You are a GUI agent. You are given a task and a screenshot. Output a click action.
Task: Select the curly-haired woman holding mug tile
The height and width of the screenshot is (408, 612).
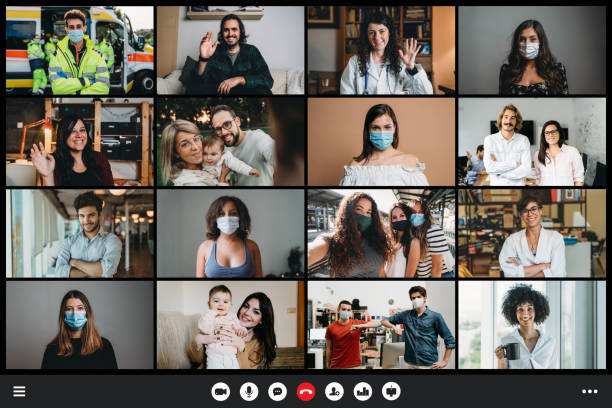point(532,325)
